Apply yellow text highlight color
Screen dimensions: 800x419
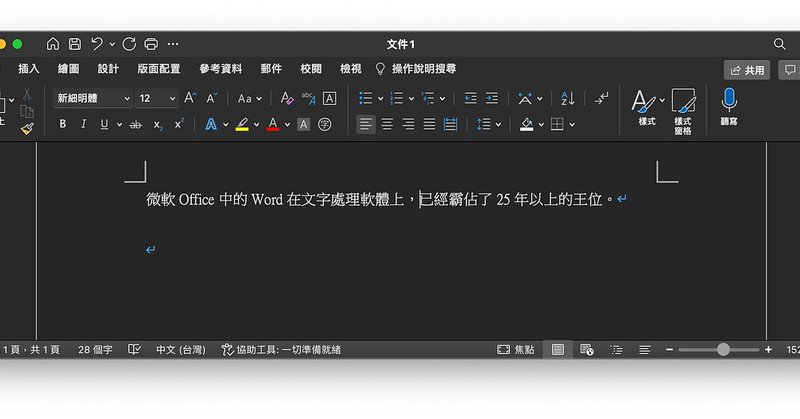[x=242, y=125]
